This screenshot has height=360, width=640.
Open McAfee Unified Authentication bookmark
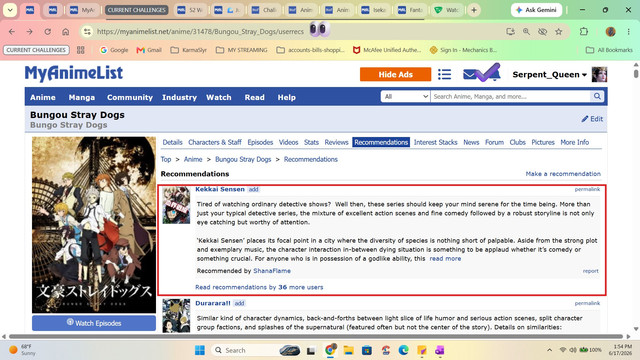[x=387, y=50]
